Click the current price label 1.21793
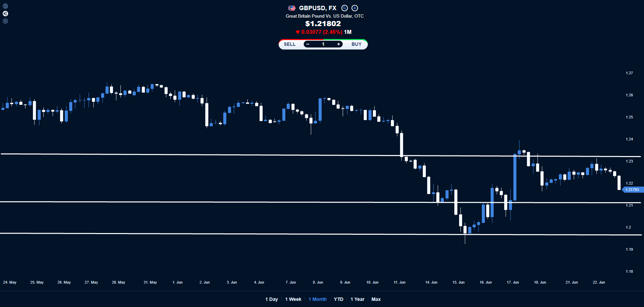The height and width of the screenshot is (307, 644). (632, 190)
